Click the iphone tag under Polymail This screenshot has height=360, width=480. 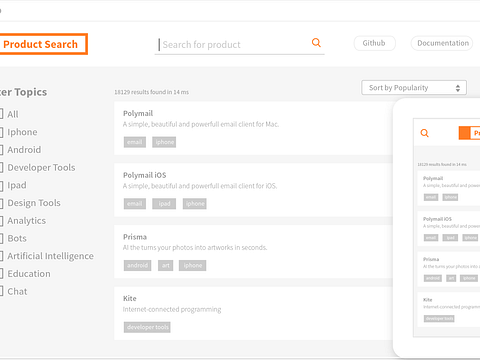click(164, 142)
